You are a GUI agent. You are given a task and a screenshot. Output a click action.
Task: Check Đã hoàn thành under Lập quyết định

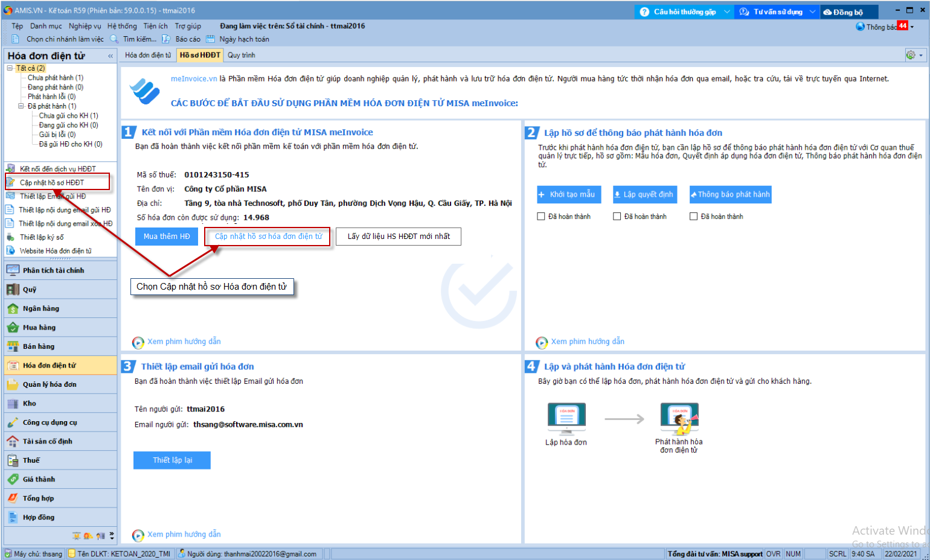[x=617, y=216]
